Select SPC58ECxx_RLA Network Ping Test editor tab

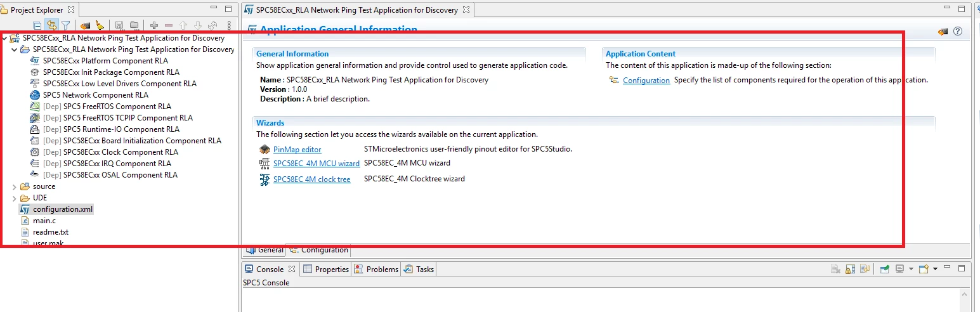(357, 10)
